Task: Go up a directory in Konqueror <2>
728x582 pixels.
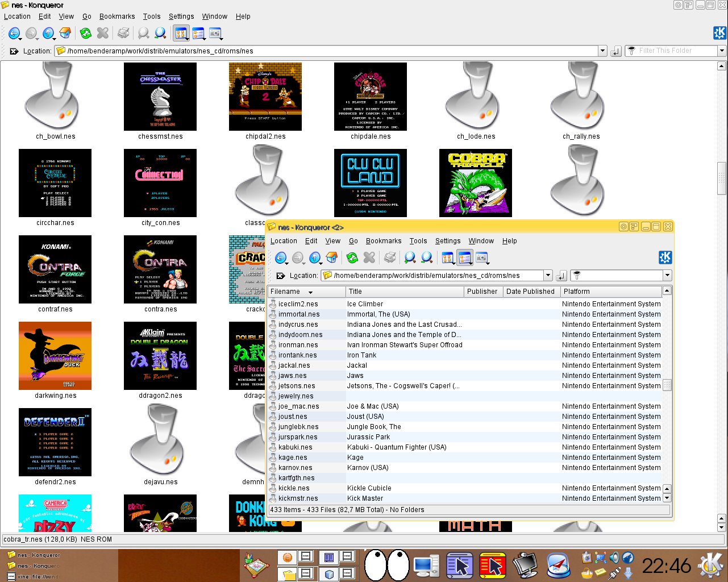Action: (x=315, y=258)
